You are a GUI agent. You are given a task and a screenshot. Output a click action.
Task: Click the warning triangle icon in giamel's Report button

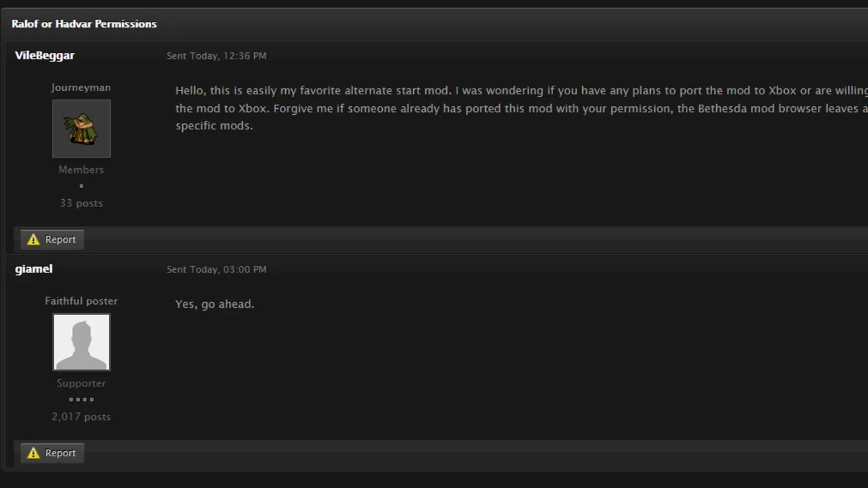pyautogui.click(x=33, y=453)
